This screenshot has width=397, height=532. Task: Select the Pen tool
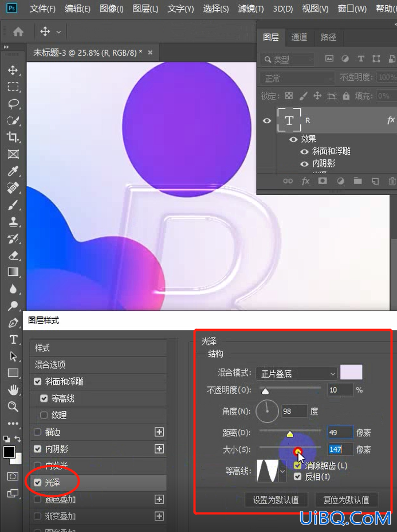click(13, 323)
